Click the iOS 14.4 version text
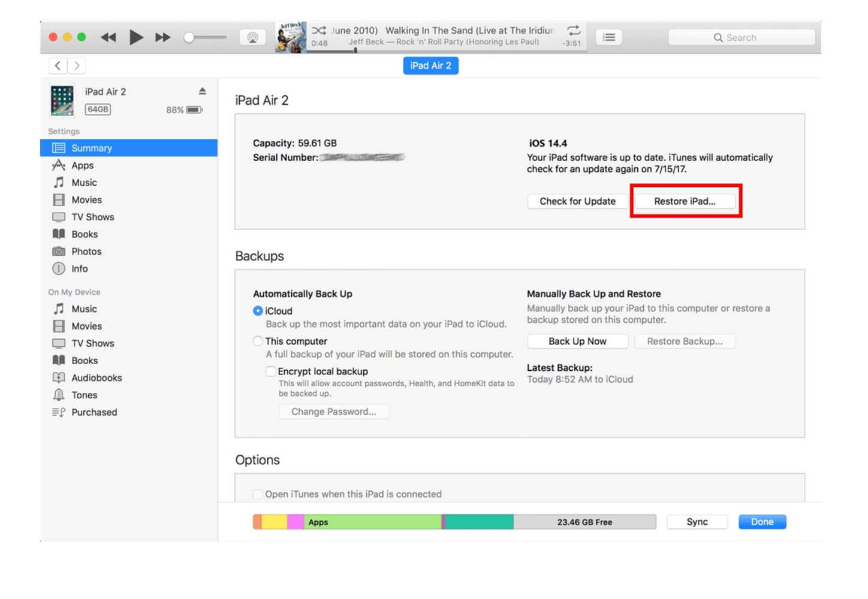This screenshot has width=868, height=599. click(x=548, y=143)
